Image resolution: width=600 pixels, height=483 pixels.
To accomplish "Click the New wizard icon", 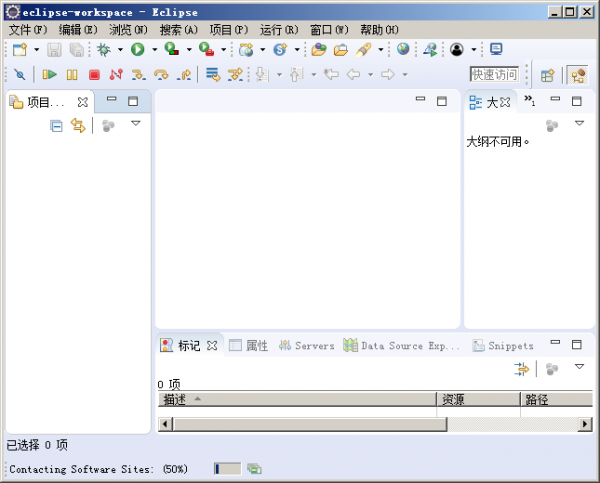I will tap(20, 49).
